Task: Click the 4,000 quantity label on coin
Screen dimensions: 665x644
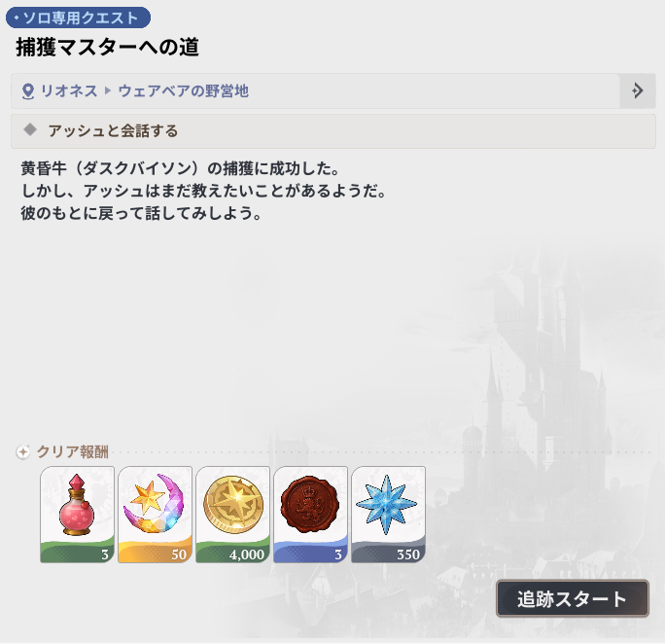Action: pyautogui.click(x=246, y=555)
